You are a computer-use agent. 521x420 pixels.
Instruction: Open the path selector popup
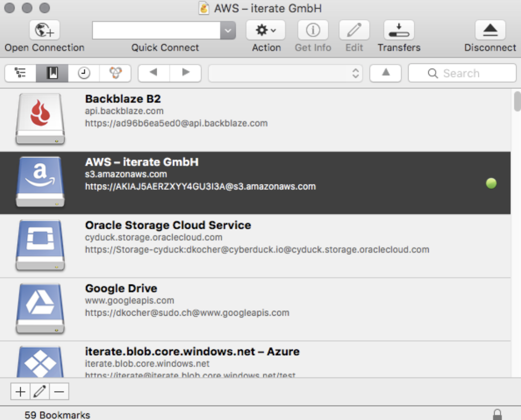tap(285, 73)
